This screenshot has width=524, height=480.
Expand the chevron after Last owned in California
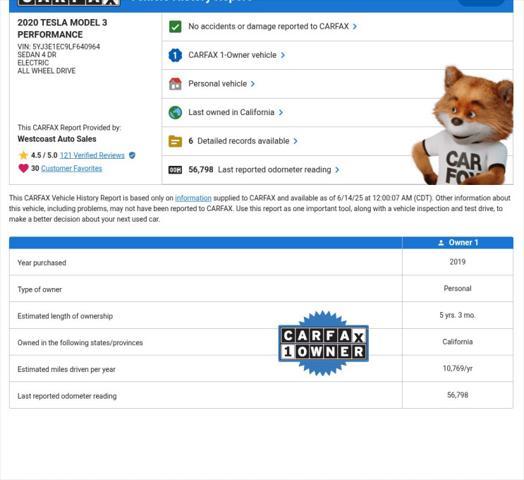tap(281, 112)
